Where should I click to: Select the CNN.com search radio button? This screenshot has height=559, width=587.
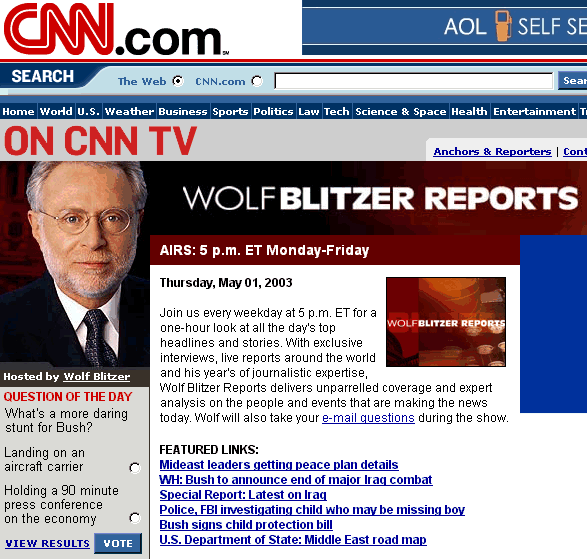coord(257,81)
